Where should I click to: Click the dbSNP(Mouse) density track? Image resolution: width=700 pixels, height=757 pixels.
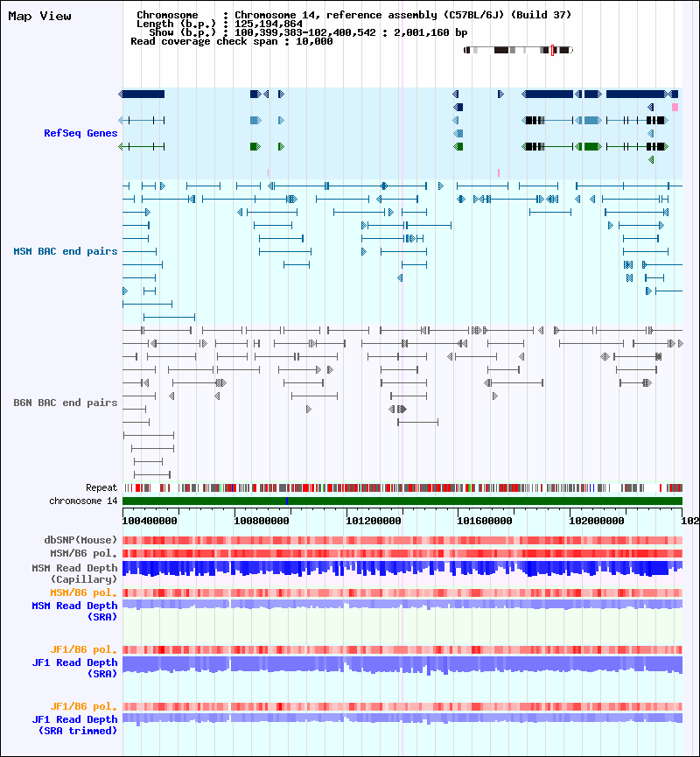pyautogui.click(x=402, y=540)
